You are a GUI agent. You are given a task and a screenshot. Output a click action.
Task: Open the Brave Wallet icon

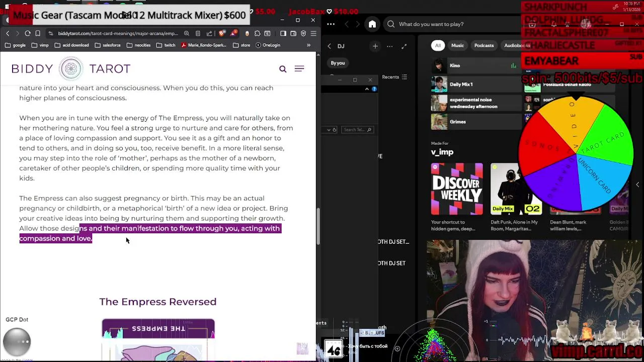click(293, 33)
